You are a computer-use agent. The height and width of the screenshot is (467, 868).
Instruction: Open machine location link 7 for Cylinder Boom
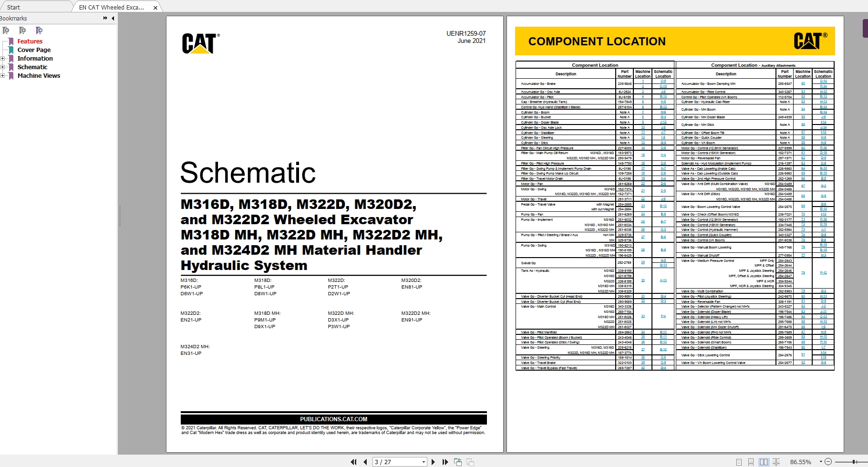643,112
